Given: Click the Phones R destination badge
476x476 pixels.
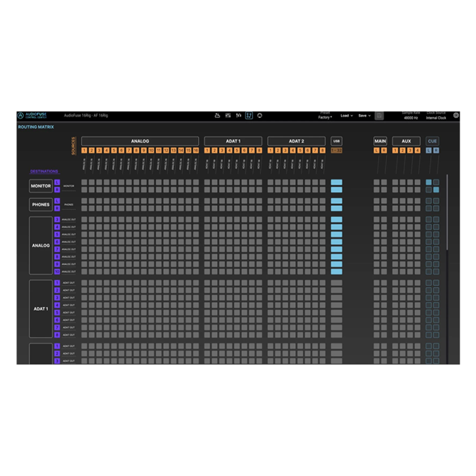Looking at the screenshot, I should [x=57, y=208].
